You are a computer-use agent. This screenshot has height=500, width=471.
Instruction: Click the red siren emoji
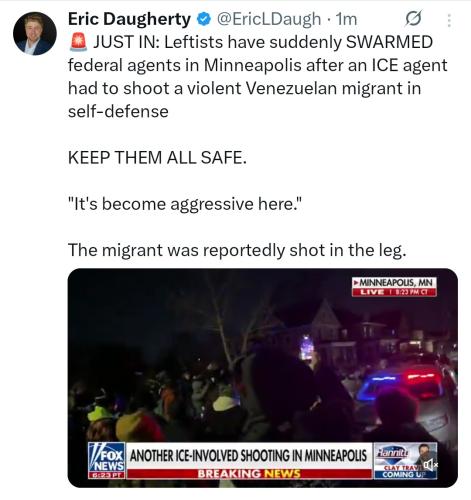tap(78, 42)
